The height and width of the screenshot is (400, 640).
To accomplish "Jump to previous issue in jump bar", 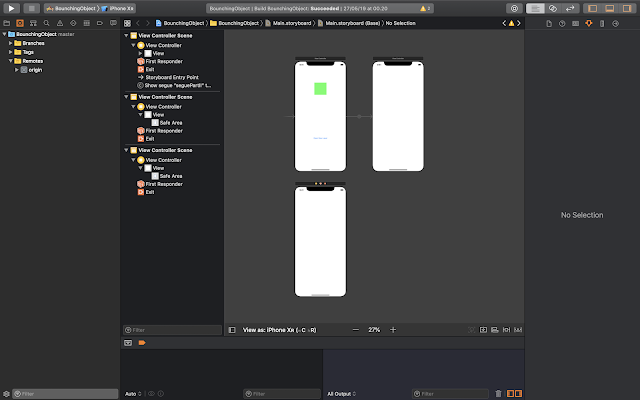I will click(x=504, y=23).
